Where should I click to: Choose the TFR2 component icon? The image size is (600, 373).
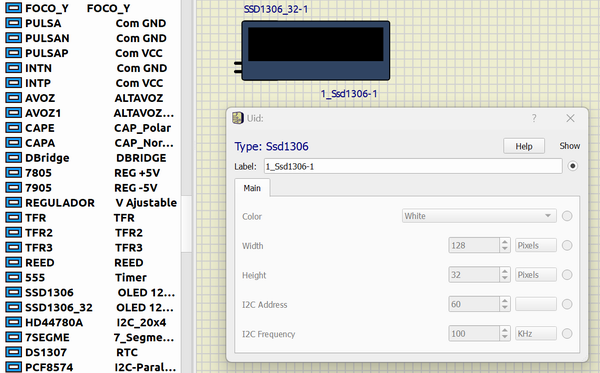coord(13,232)
